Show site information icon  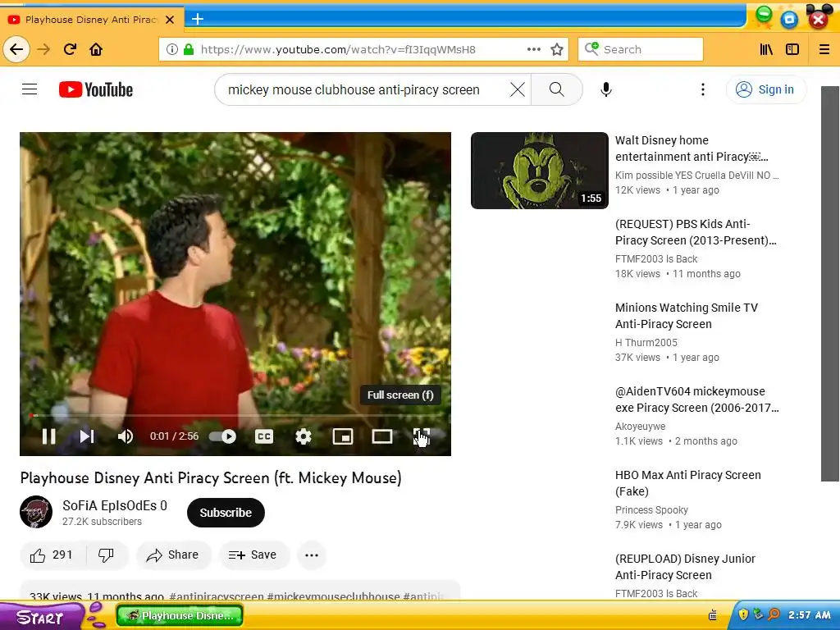[172, 49]
